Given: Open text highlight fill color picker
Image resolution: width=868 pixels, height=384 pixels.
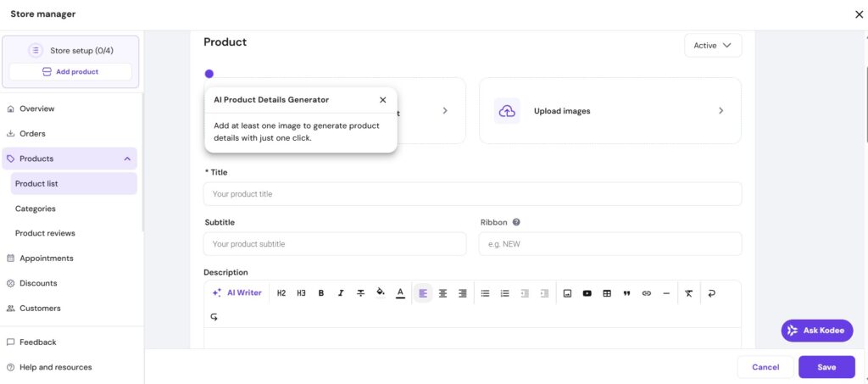Looking at the screenshot, I should click(x=381, y=292).
